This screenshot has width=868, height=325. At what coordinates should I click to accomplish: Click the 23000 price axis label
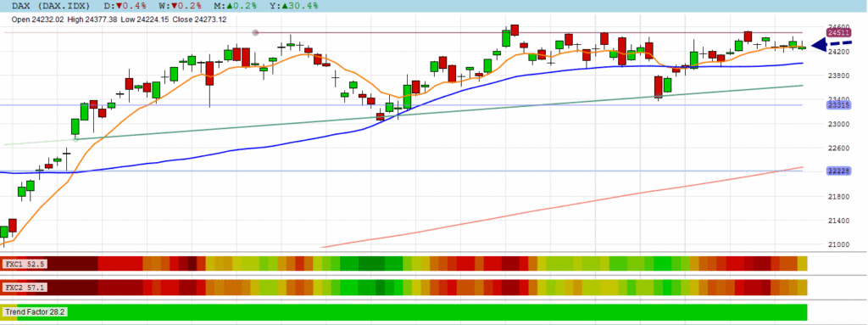(x=838, y=124)
